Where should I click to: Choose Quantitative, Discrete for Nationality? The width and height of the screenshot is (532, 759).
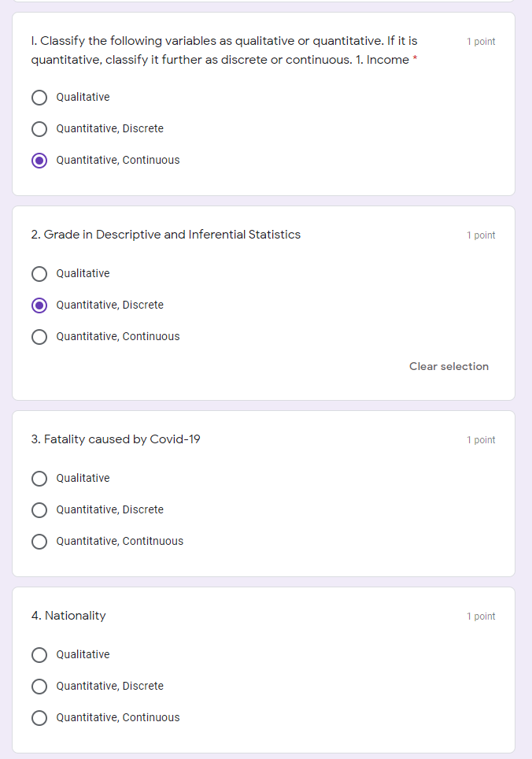[x=39, y=686]
